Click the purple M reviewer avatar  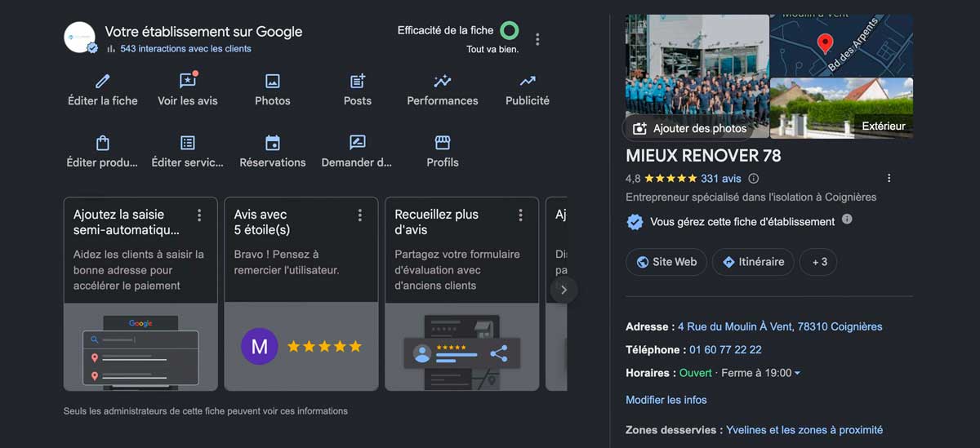click(260, 347)
